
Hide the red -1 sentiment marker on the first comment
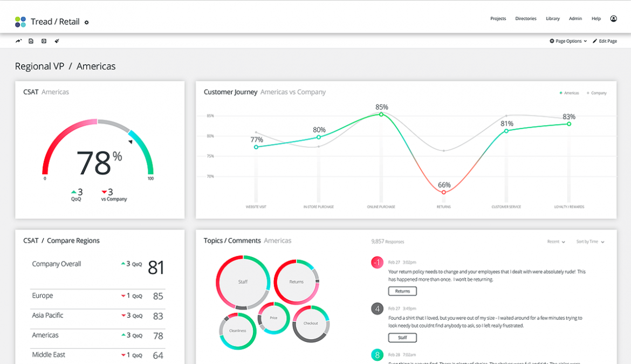point(377,263)
